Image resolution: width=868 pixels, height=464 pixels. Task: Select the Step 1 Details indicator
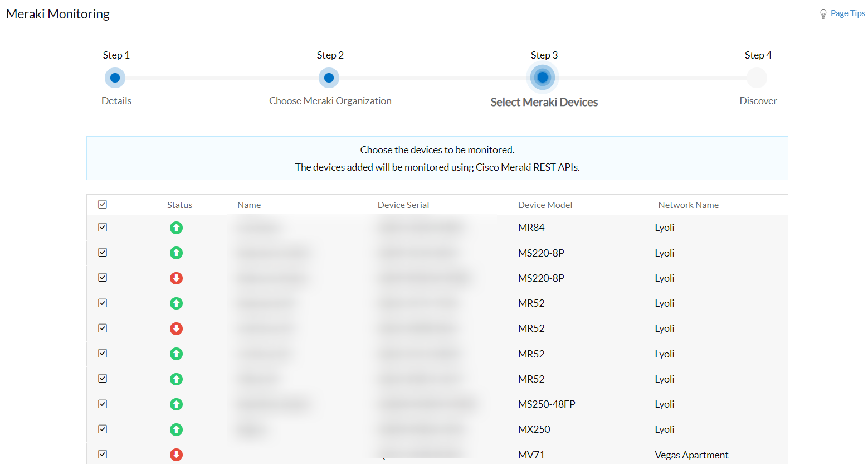tap(115, 78)
